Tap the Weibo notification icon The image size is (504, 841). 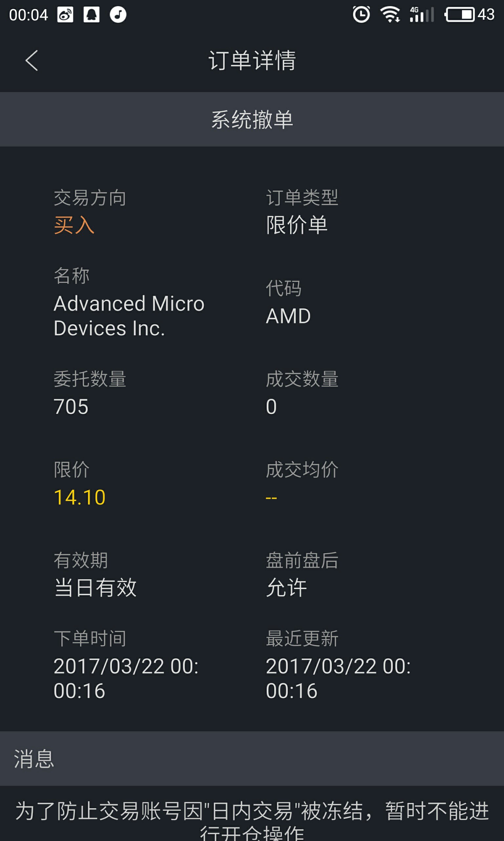65,14
